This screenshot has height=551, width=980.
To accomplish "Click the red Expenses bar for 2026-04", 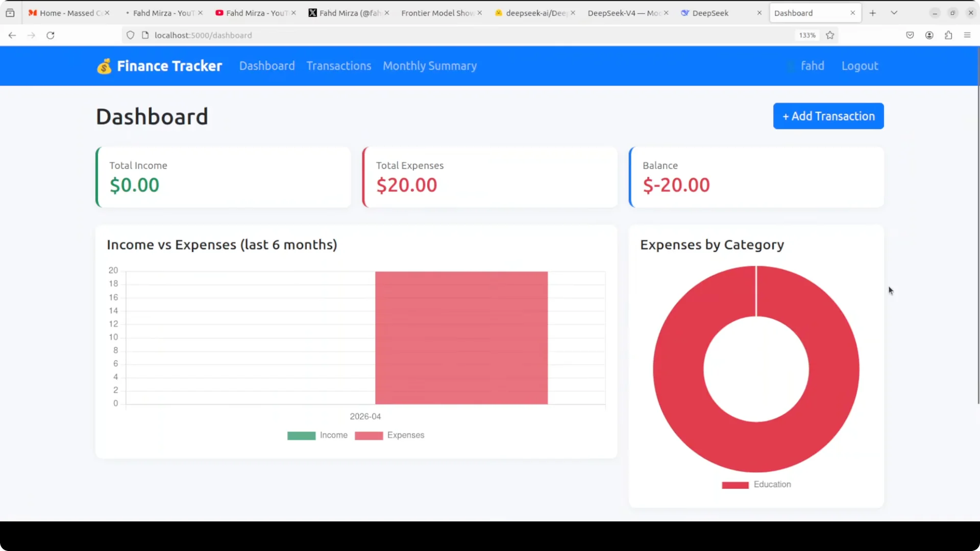I will tap(461, 338).
